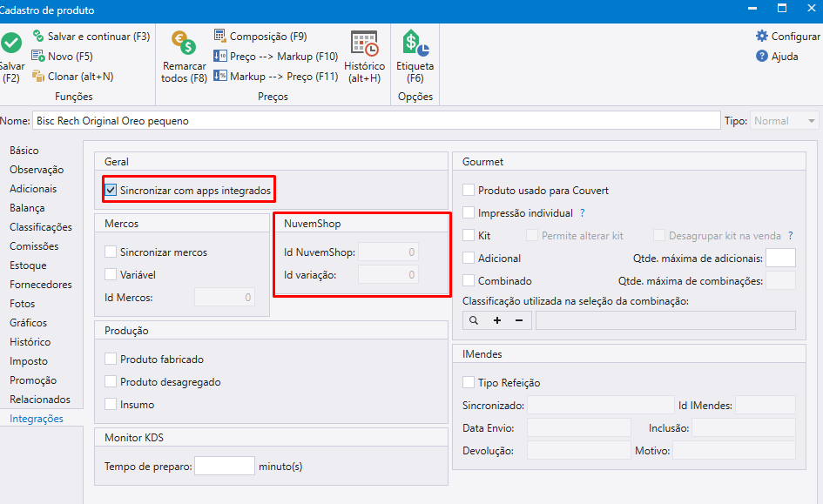Click the Salvar (F2) green check icon
Image resolution: width=823 pixels, height=504 pixels.
tap(11, 44)
